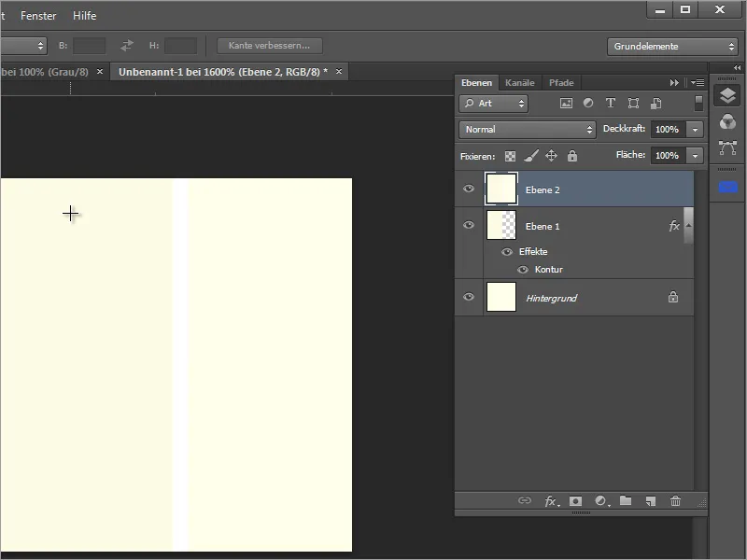Image resolution: width=747 pixels, height=560 pixels.
Task: Click the Hintergrund layer lock icon
Action: point(672,297)
